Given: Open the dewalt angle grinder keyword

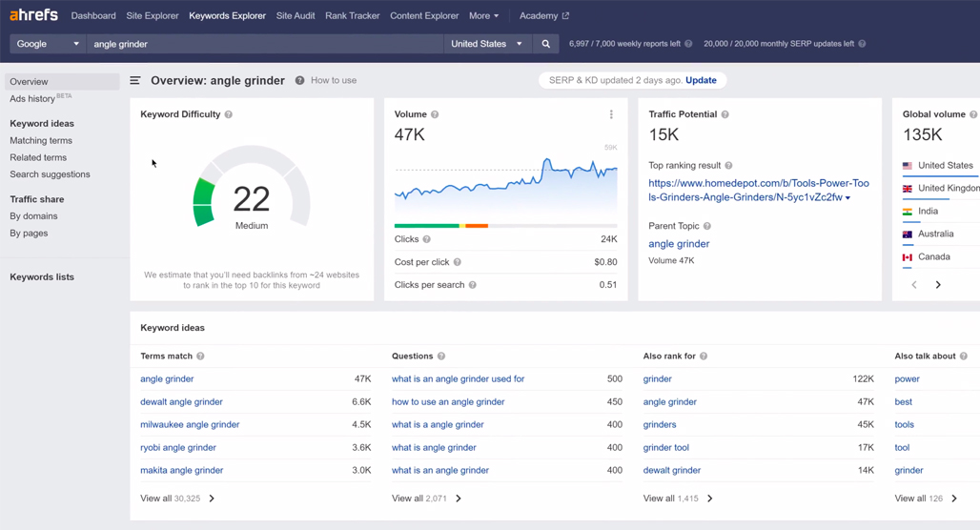Looking at the screenshot, I should [181, 402].
